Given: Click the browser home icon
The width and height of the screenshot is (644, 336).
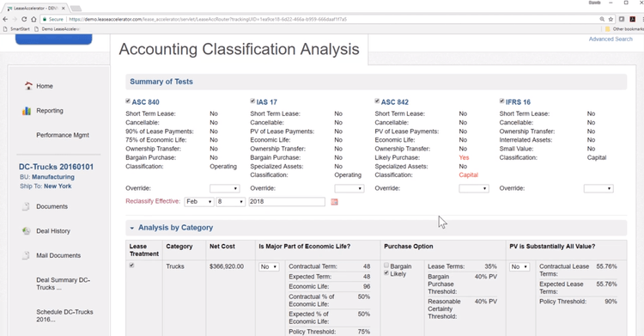Looking at the screenshot, I should pos(33,19).
